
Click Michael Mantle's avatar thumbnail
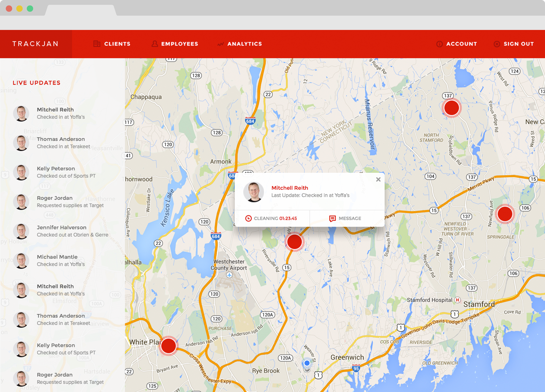(x=21, y=261)
